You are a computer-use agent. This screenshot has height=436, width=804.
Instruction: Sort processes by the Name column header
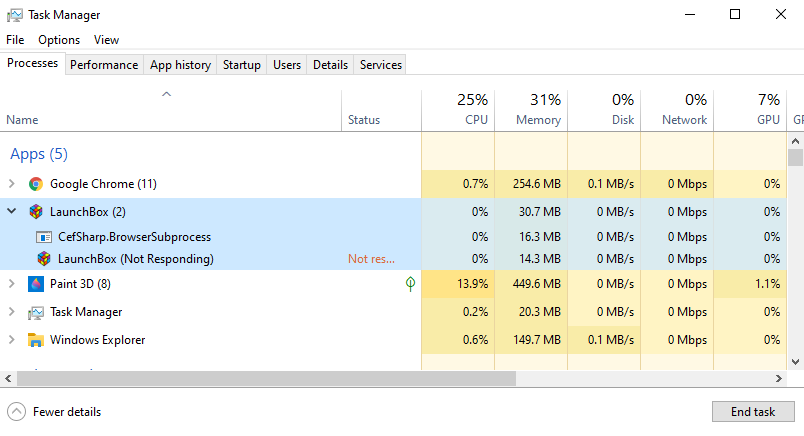point(171,110)
